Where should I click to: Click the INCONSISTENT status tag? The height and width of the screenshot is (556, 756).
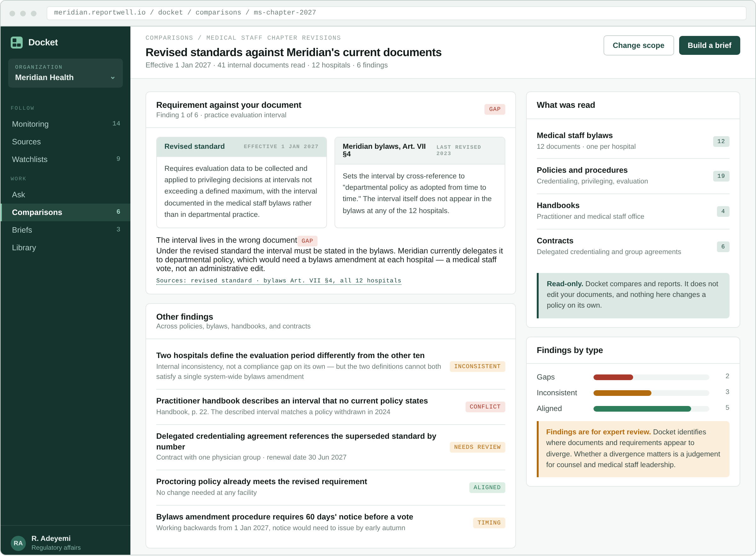[x=477, y=367]
